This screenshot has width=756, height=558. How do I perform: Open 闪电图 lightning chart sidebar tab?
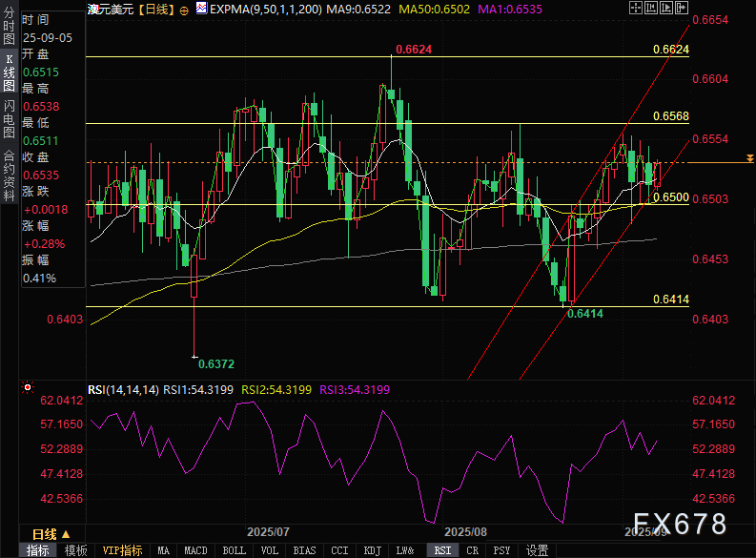(9, 120)
